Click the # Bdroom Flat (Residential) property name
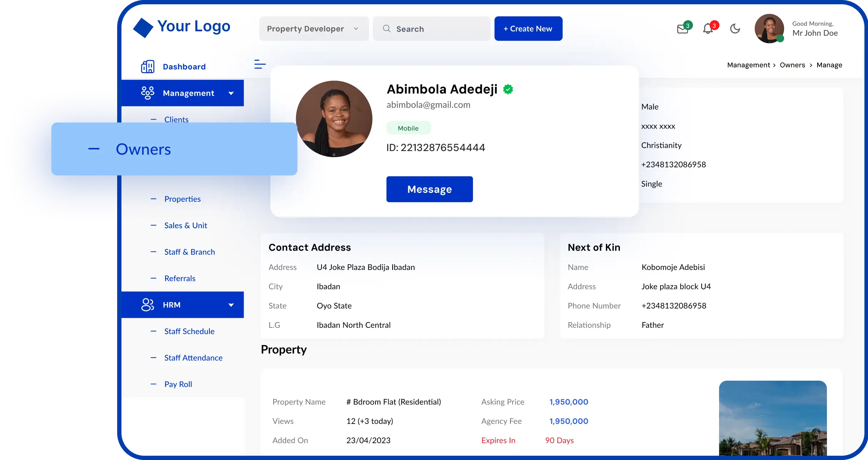Screen dimensions: 868x460 coord(394,402)
